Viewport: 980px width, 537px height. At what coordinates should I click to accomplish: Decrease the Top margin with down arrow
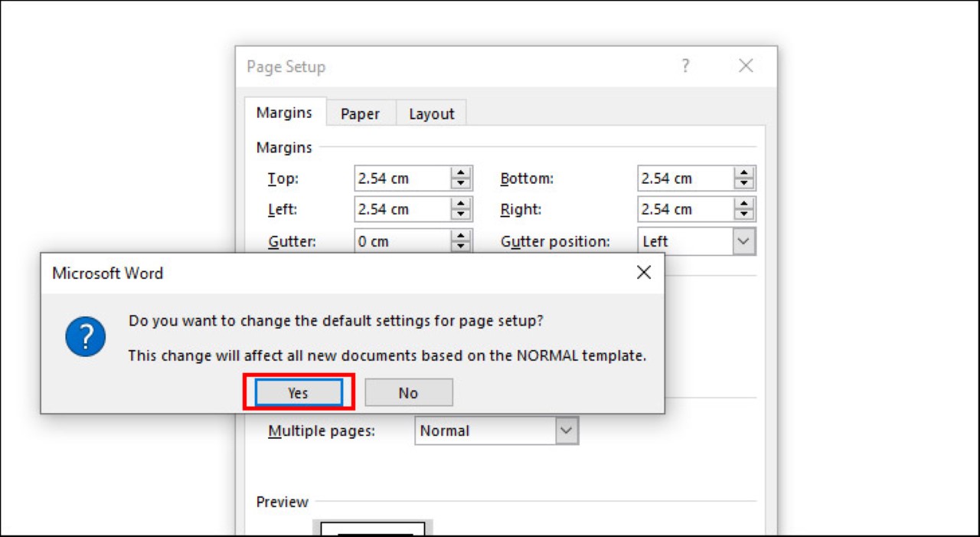461,184
